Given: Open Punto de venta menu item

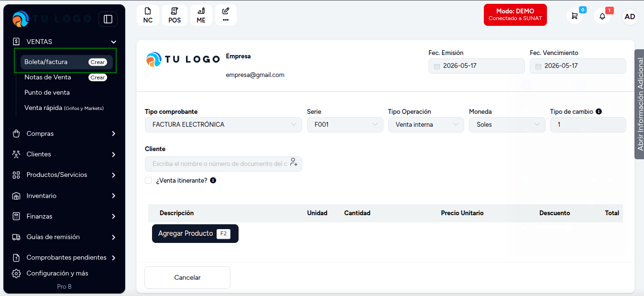Looking at the screenshot, I should point(47,92).
